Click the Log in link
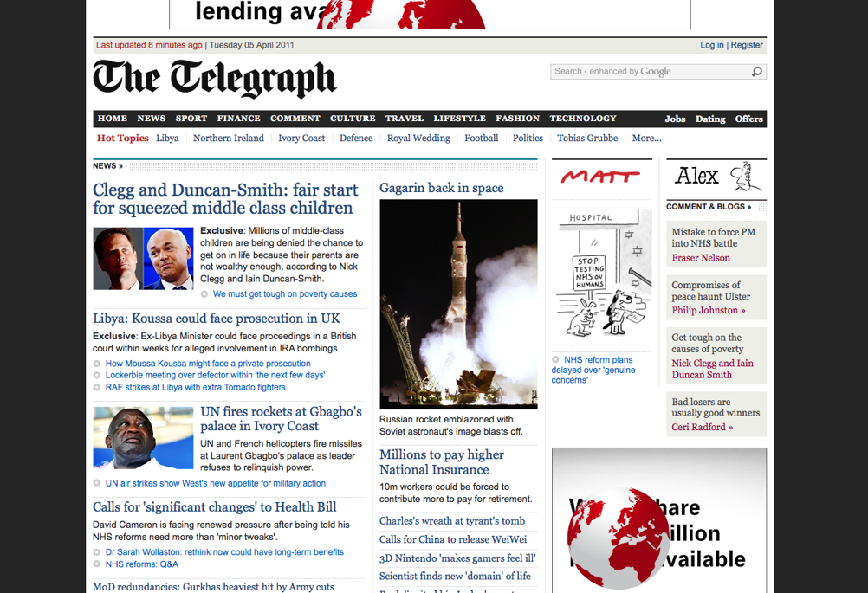The height and width of the screenshot is (593, 868). 712,45
